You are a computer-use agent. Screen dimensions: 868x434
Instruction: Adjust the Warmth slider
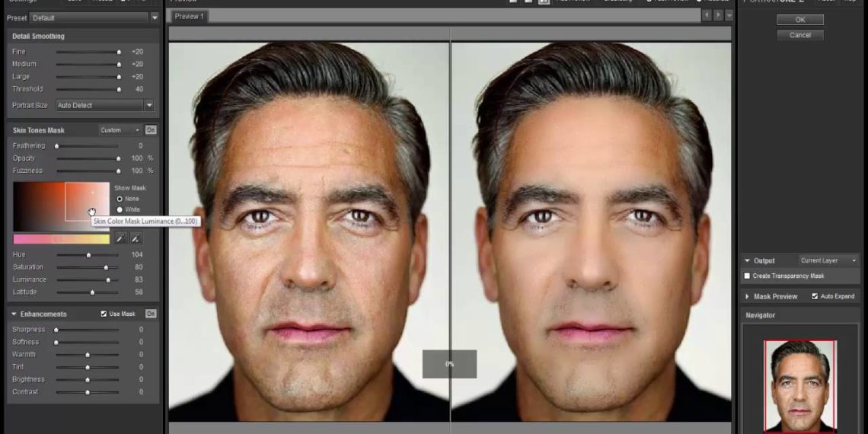point(88,355)
